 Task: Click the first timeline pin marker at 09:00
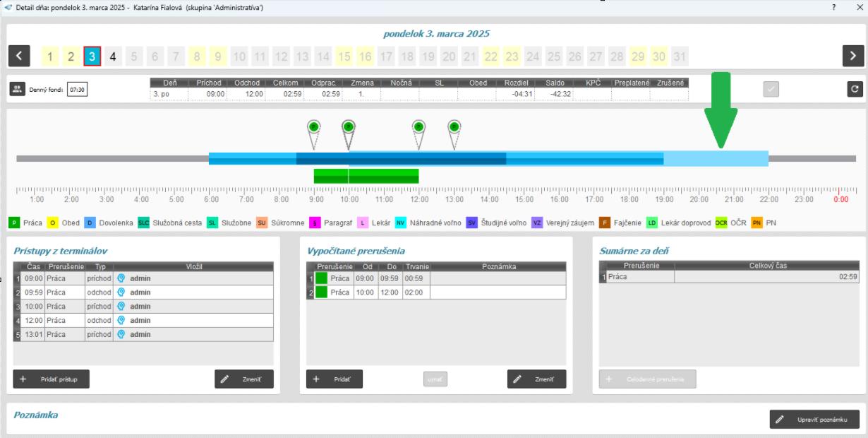point(314,127)
